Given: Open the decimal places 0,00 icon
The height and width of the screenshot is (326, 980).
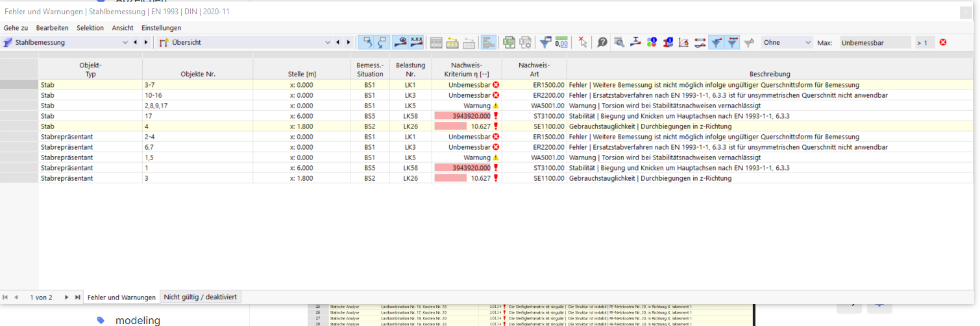Looking at the screenshot, I should click(561, 42).
